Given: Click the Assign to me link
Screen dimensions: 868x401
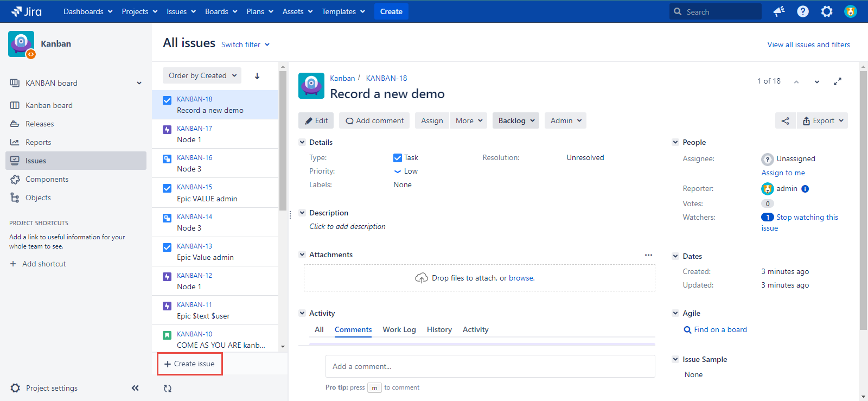Looking at the screenshot, I should (x=783, y=173).
